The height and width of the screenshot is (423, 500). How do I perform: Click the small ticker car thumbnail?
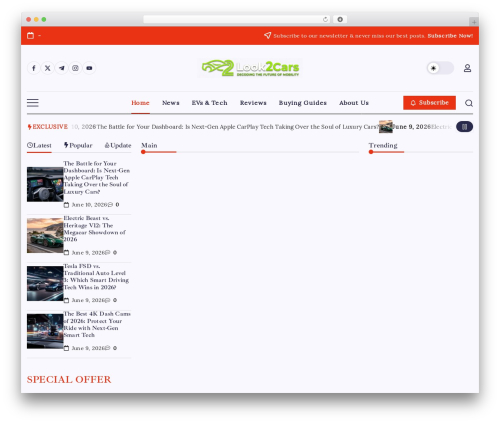(386, 127)
